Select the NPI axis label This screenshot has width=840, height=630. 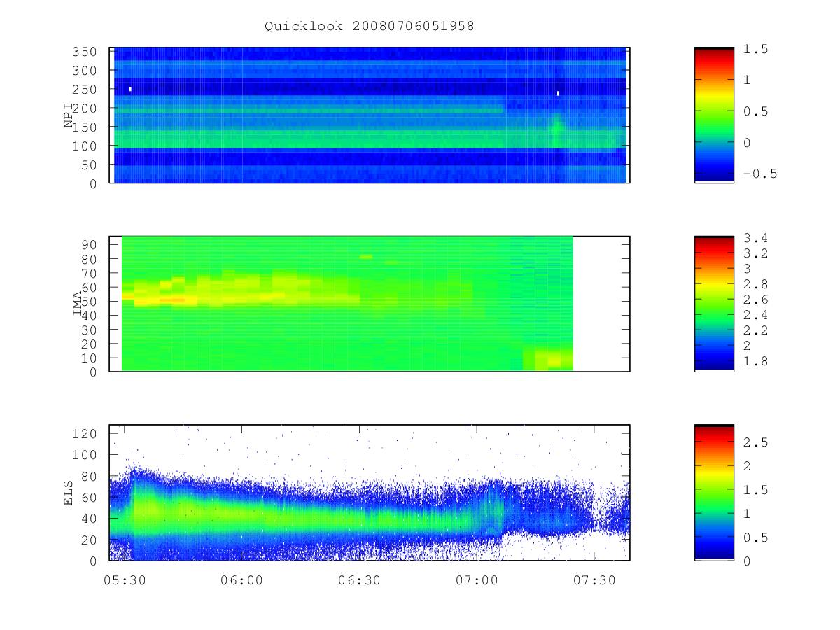69,115
